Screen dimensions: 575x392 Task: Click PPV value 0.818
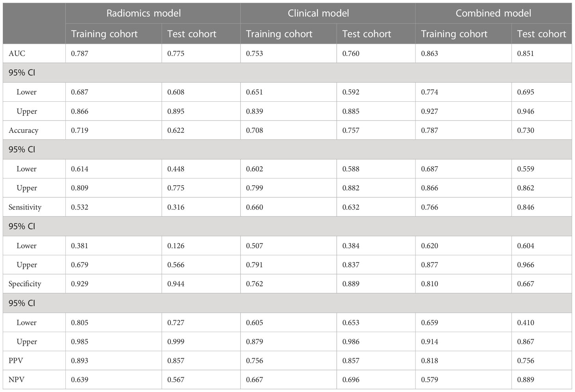point(430,361)
